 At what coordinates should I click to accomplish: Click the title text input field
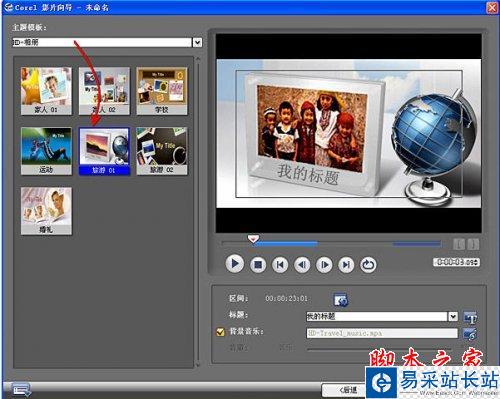(376, 316)
